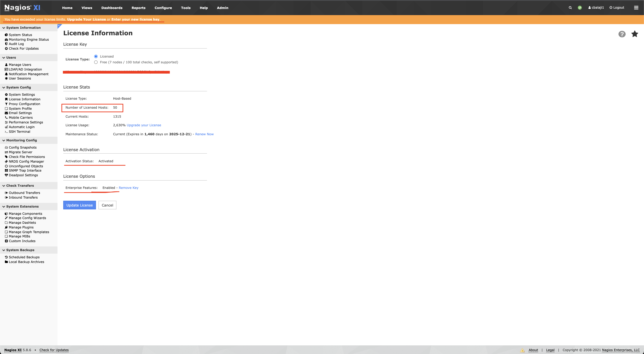
Task: Select the Free license radio button
Action: click(96, 62)
